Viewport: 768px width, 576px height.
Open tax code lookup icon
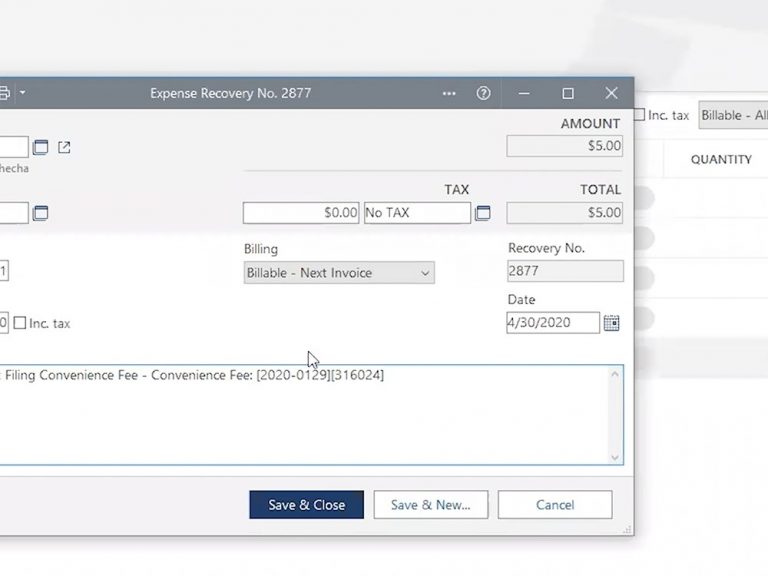pos(482,213)
